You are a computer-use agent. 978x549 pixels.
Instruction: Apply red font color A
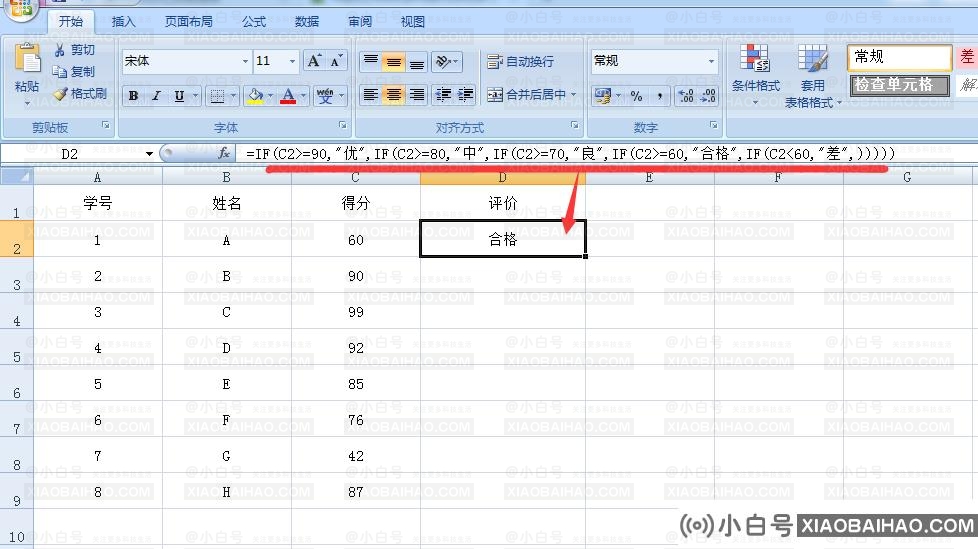tap(288, 95)
